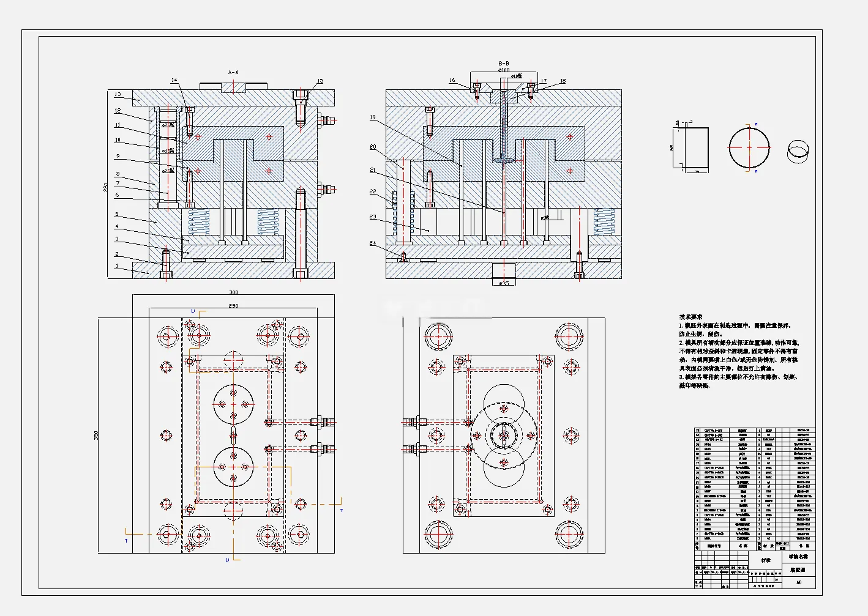Viewport: 868px width, 616px height.
Task: Click the "材质" title block cell
Action: tap(766, 560)
